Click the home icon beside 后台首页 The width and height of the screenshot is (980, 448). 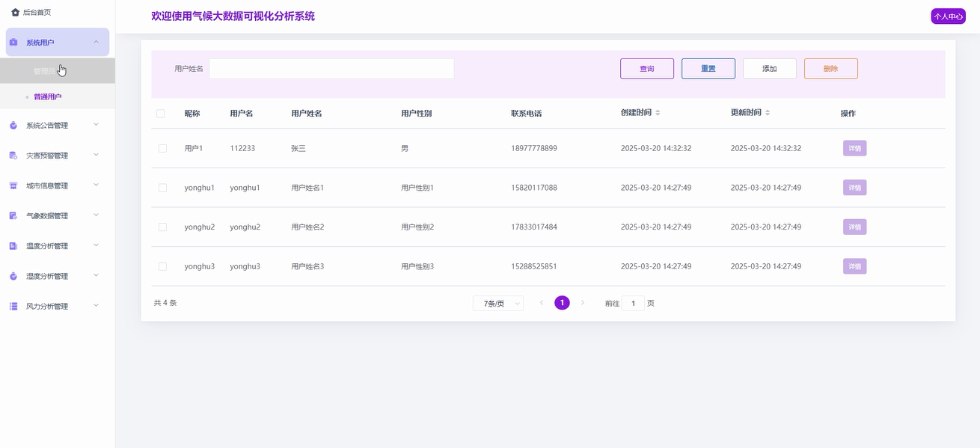coord(15,13)
